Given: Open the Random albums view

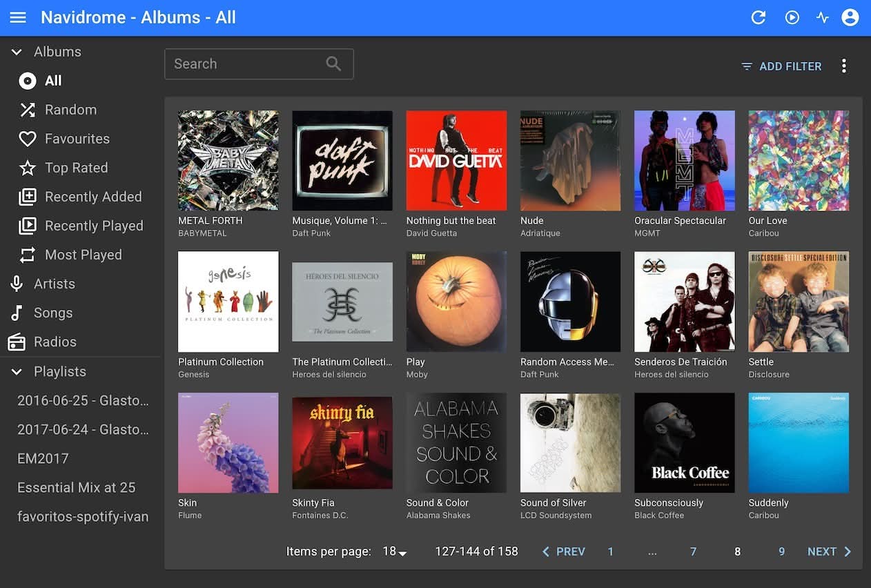Looking at the screenshot, I should 80,110.
